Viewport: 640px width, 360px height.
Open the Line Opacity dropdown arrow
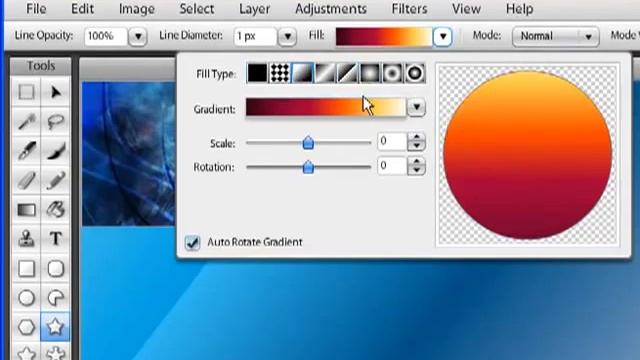point(138,37)
